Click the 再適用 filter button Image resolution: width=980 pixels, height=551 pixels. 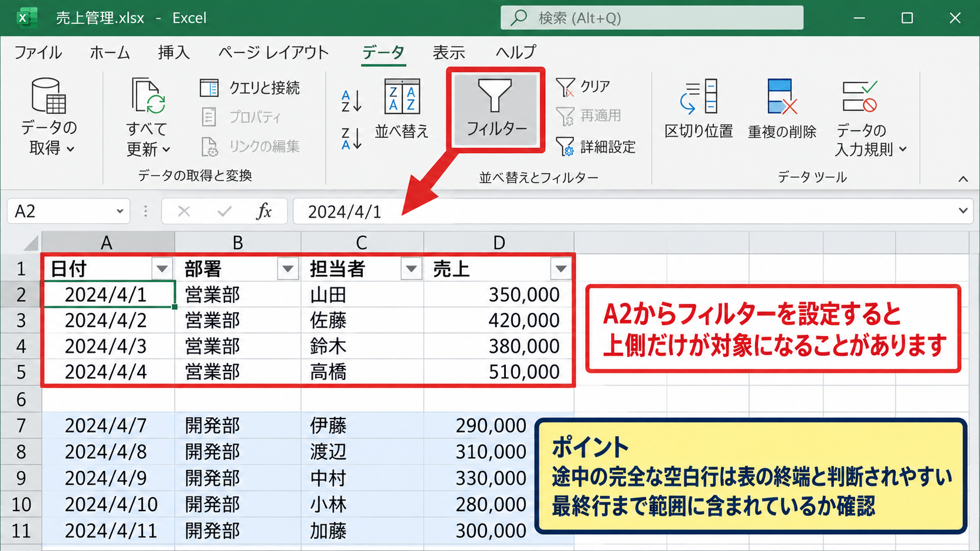[588, 115]
